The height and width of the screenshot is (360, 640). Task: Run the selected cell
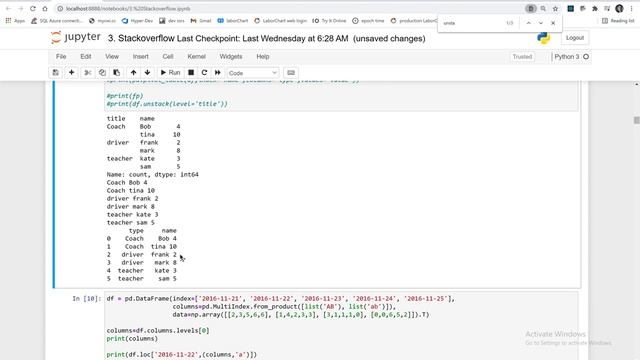tap(170, 73)
